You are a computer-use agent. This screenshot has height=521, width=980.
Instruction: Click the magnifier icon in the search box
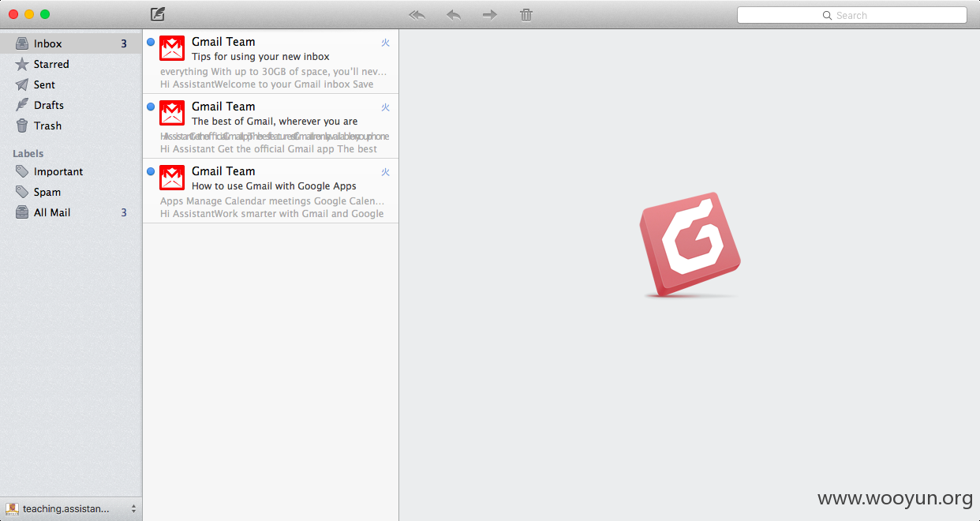[827, 15]
